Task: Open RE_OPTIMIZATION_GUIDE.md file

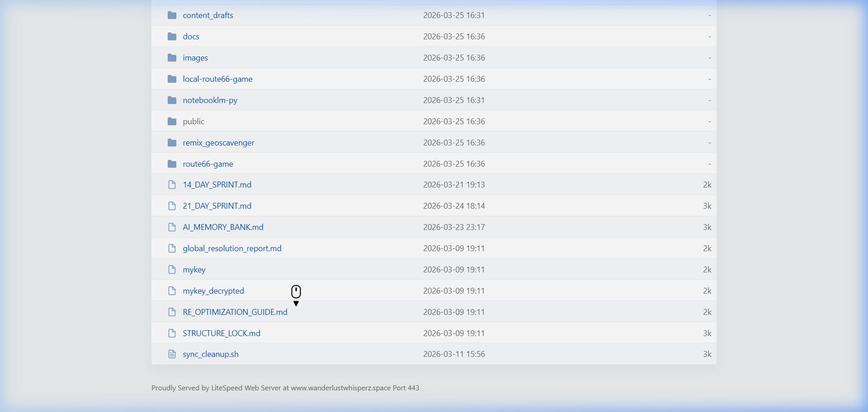Action: pos(235,312)
